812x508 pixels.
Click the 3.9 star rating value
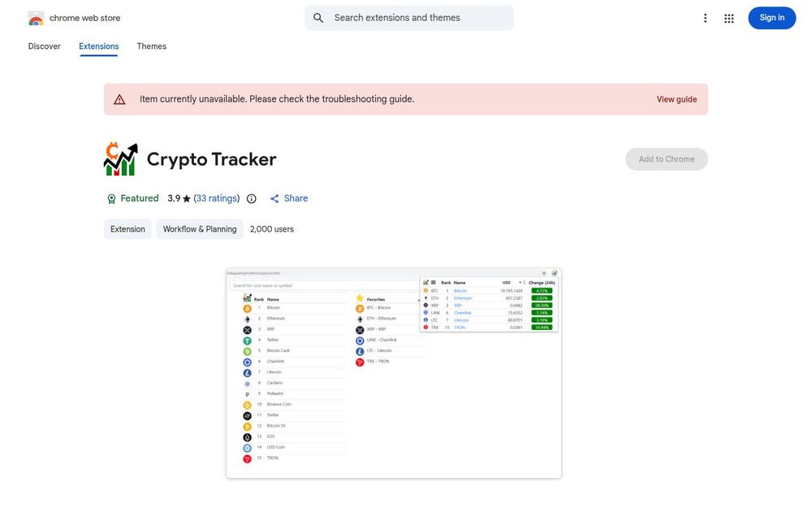click(x=179, y=198)
